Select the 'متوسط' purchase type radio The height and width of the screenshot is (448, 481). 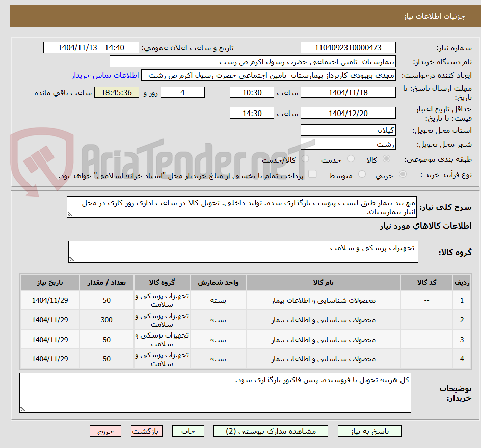coord(362,174)
